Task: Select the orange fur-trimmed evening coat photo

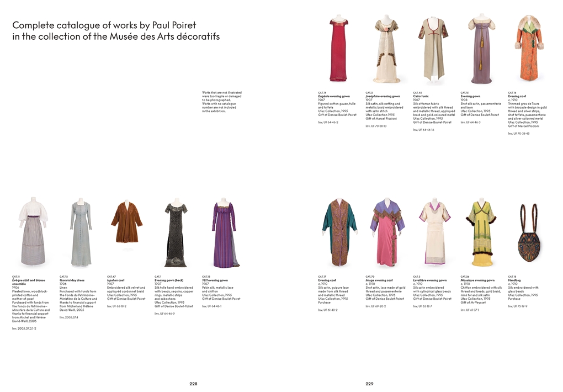Action: (529, 49)
